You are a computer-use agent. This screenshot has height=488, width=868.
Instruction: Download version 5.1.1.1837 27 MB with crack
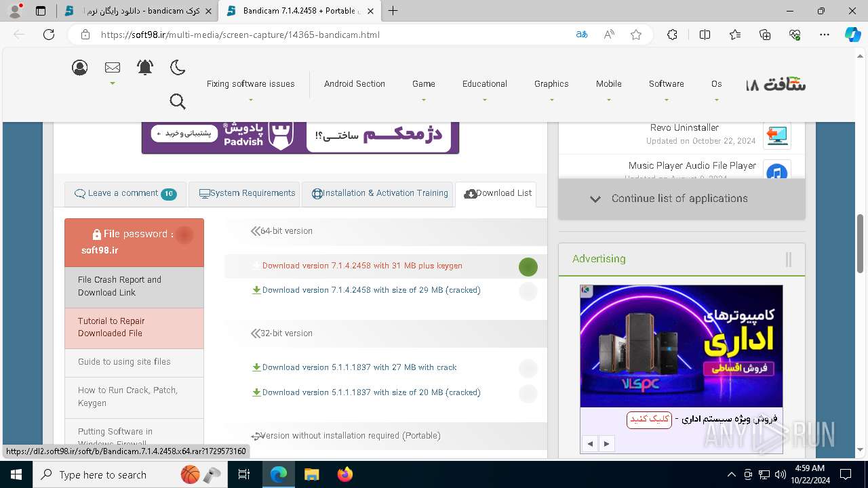(359, 367)
